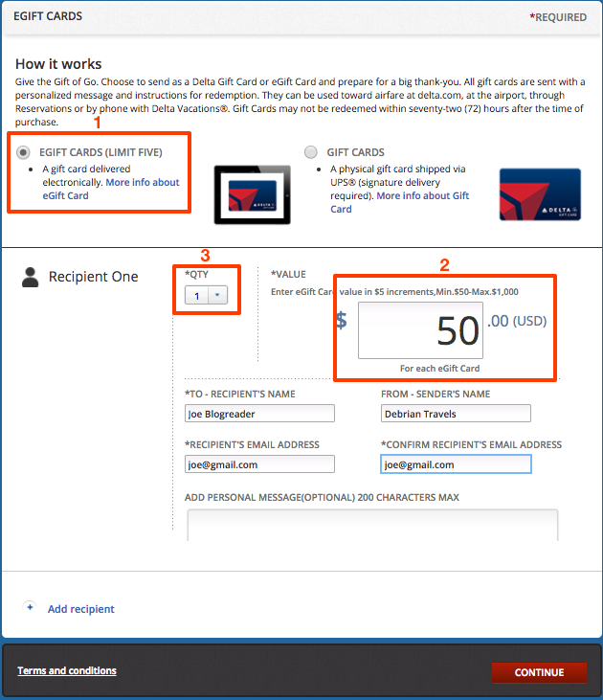This screenshot has width=603, height=700.
Task: Click the personal message text area
Action: coord(372,526)
